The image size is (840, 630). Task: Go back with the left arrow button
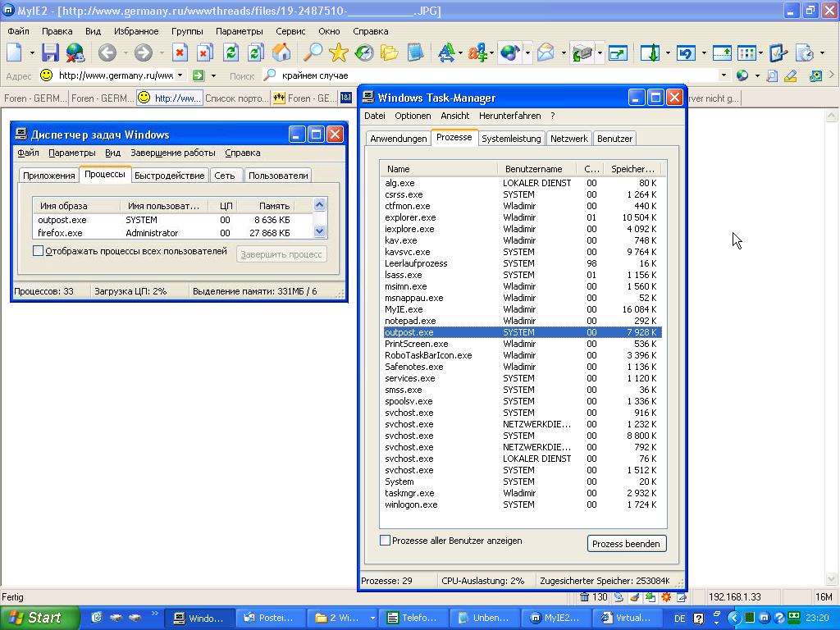[x=107, y=52]
